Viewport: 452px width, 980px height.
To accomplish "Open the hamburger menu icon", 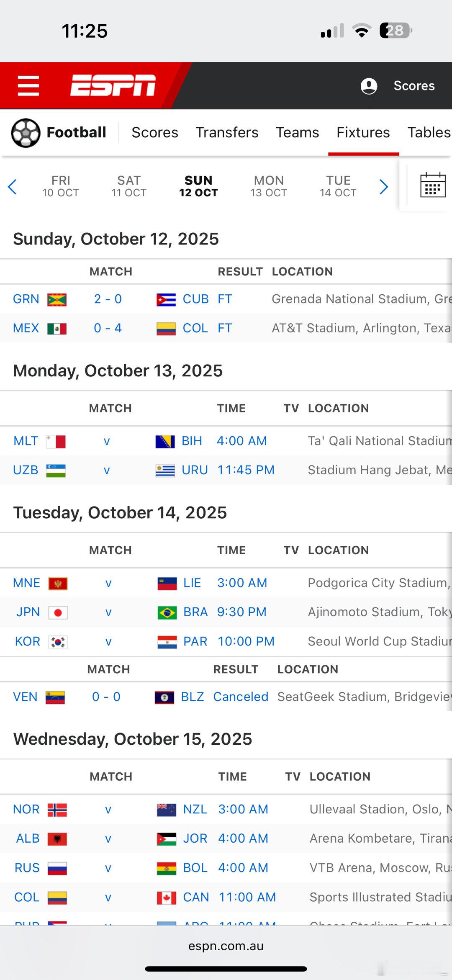I will (28, 86).
